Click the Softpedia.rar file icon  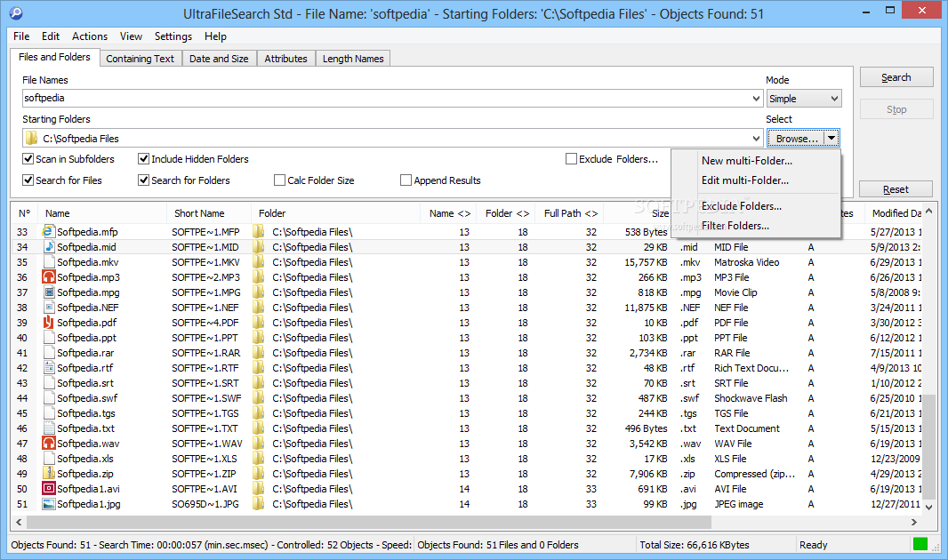48,352
